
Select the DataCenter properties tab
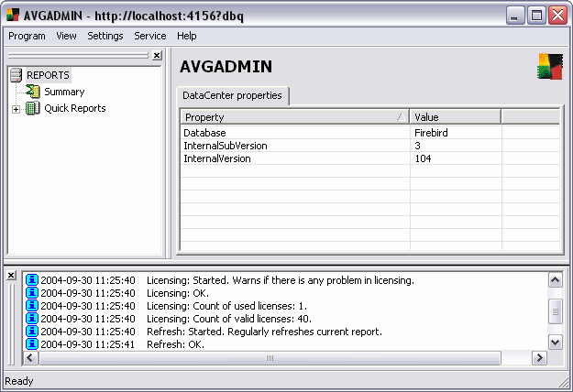(x=233, y=95)
